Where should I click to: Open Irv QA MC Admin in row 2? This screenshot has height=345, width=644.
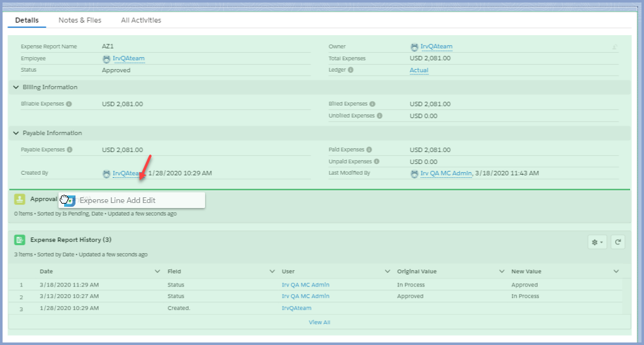(306, 296)
